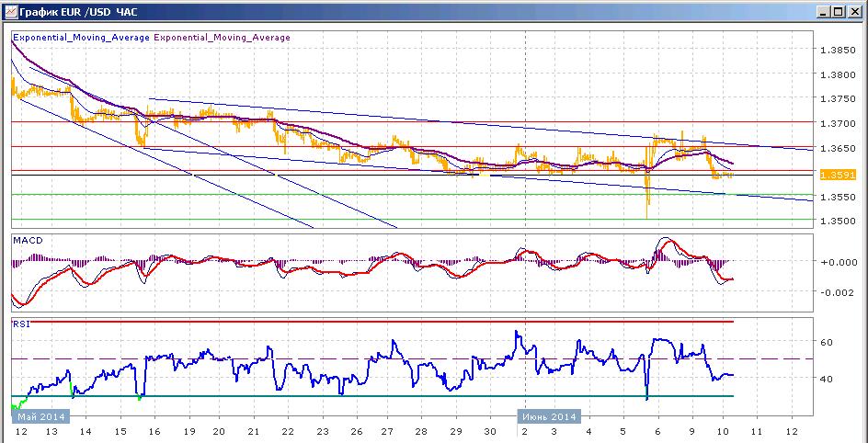Click the 60 RSI axis label
The height and width of the screenshot is (443, 868).
(827, 342)
